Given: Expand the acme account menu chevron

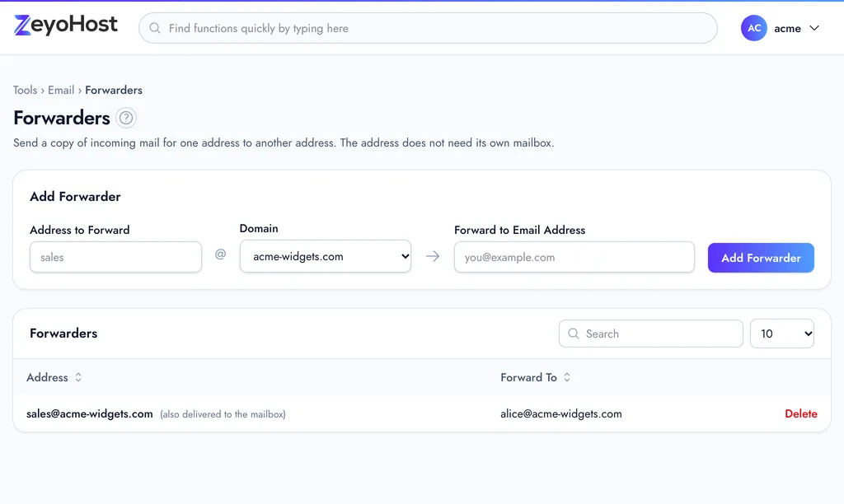Looking at the screenshot, I should coord(814,28).
